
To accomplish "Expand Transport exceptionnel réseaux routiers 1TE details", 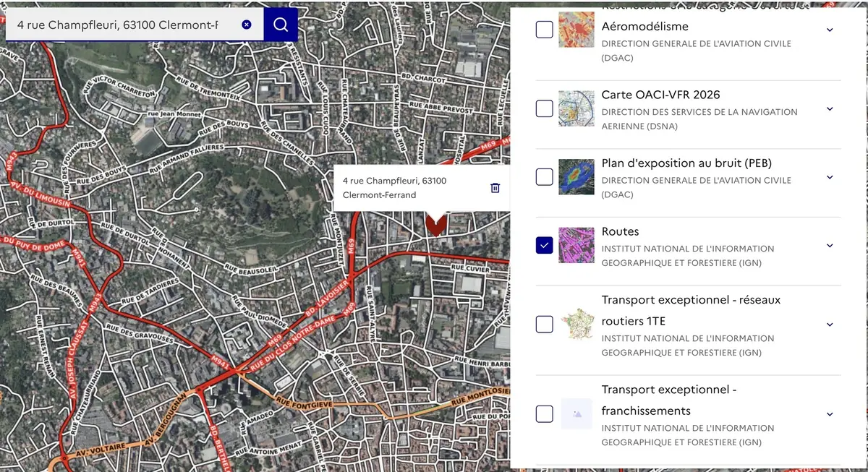I will [x=830, y=325].
